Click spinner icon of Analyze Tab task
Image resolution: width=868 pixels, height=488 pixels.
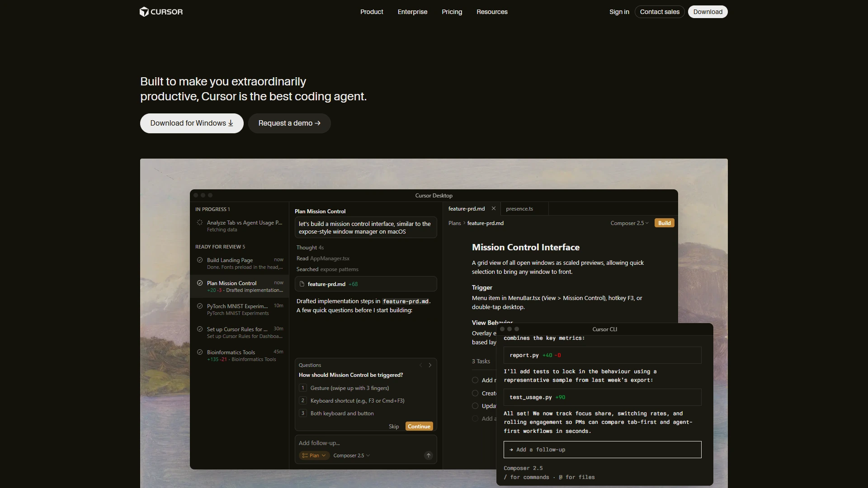(x=200, y=223)
